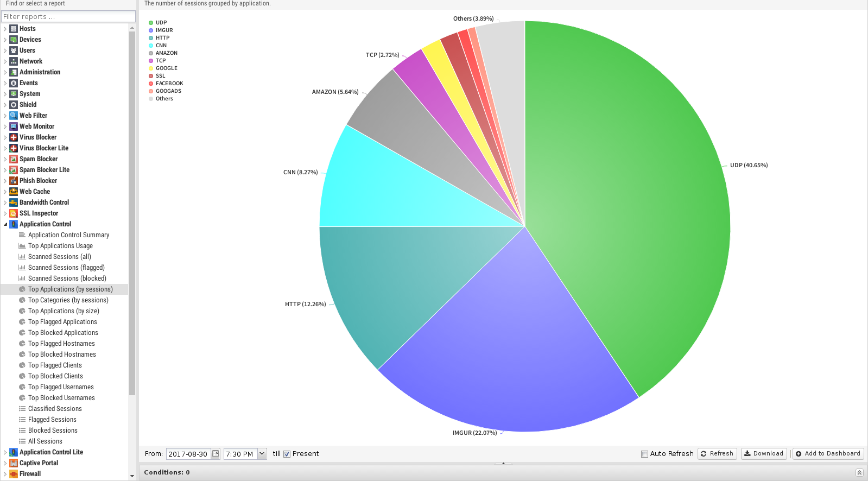Viewport: 868px width, 481px height.
Task: Click the Spam Blocker Lite icon
Action: [14, 170]
